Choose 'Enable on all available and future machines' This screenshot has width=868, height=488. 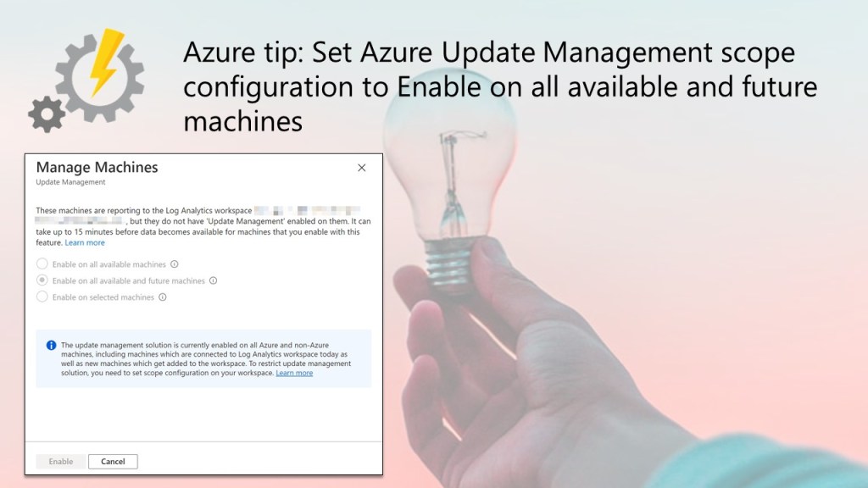click(42, 280)
